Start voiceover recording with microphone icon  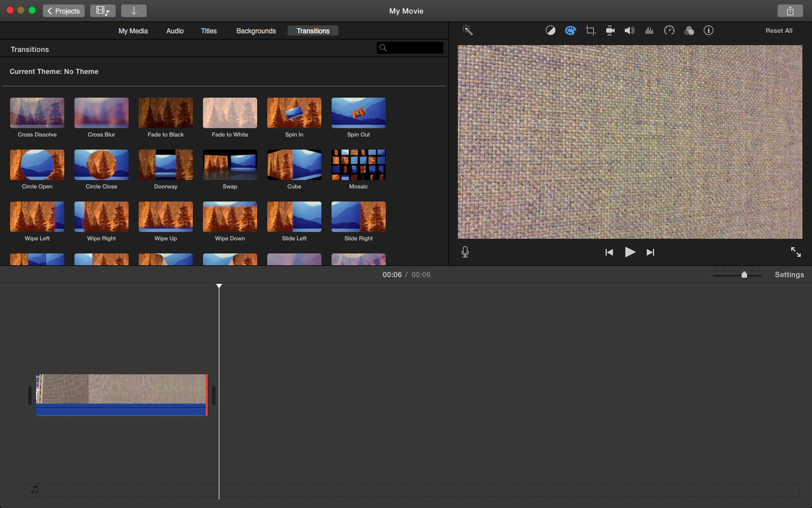(x=465, y=252)
